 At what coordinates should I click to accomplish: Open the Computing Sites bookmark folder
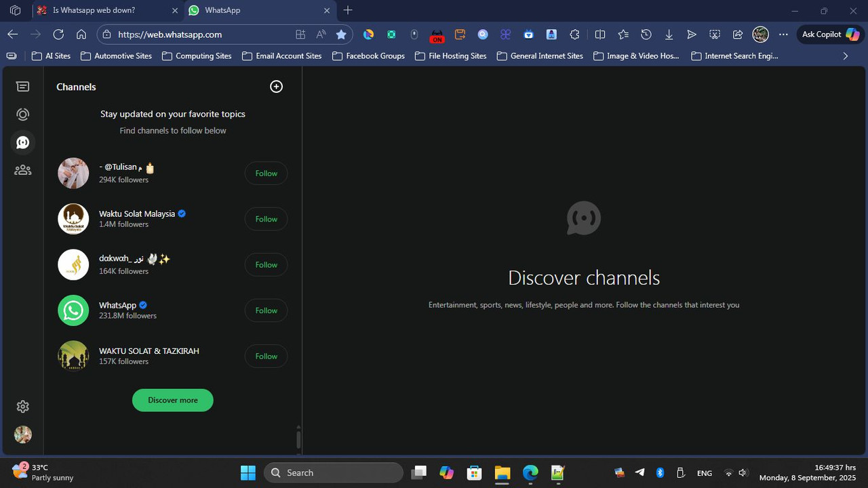197,56
